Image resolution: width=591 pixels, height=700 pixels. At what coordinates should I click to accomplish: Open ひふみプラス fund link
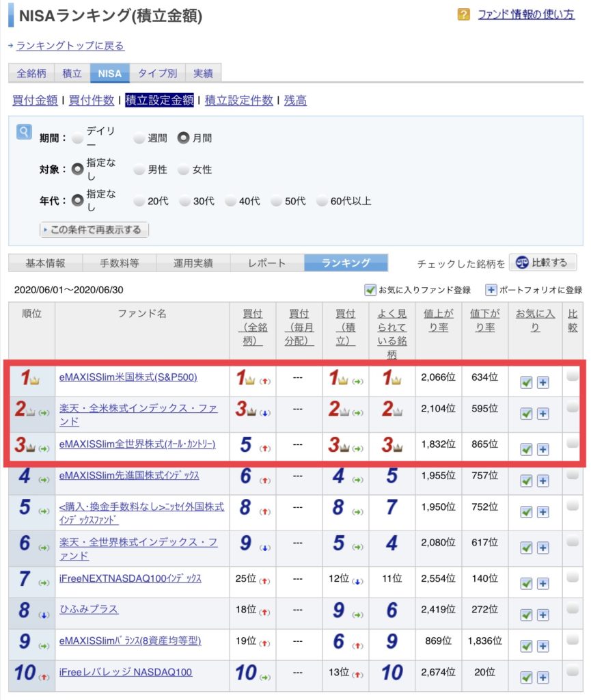click(89, 609)
